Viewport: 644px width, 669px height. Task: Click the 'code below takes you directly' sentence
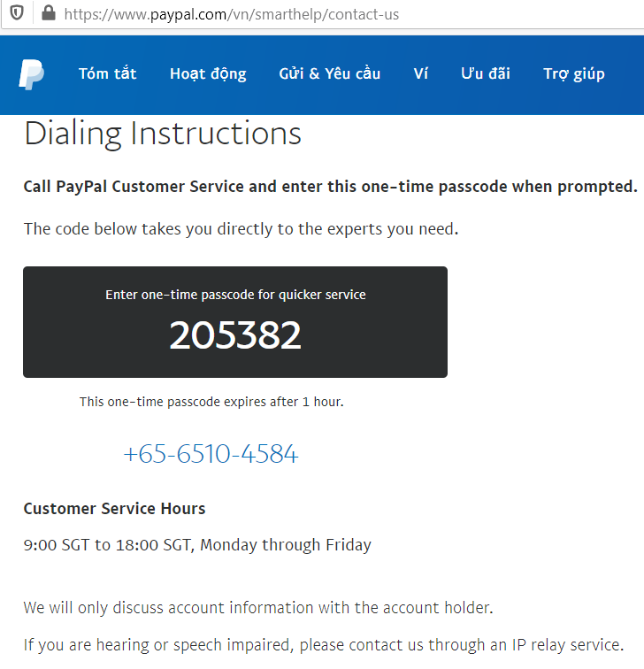pyautogui.click(x=241, y=229)
